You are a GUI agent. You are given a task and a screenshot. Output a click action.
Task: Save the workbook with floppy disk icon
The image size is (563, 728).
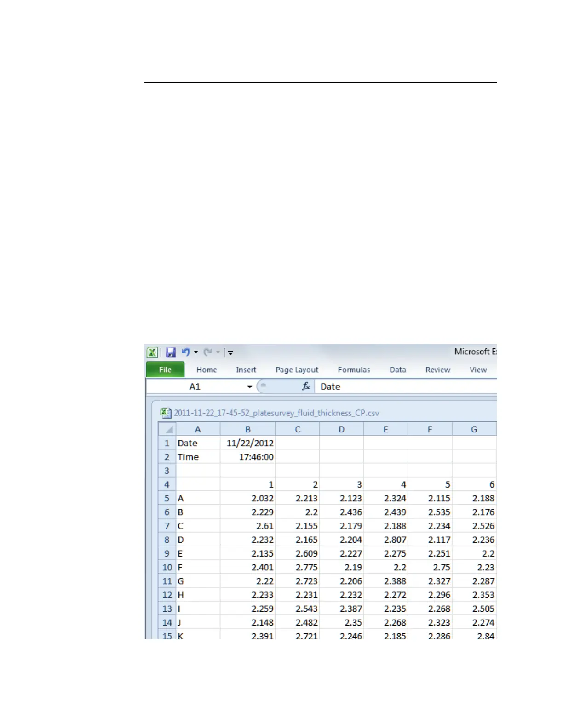pyautogui.click(x=171, y=353)
